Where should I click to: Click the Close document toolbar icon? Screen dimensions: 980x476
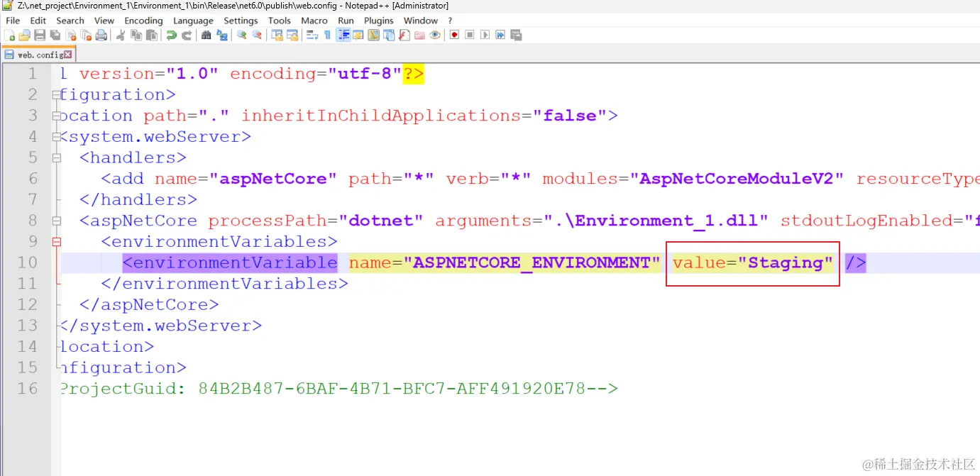71,35
